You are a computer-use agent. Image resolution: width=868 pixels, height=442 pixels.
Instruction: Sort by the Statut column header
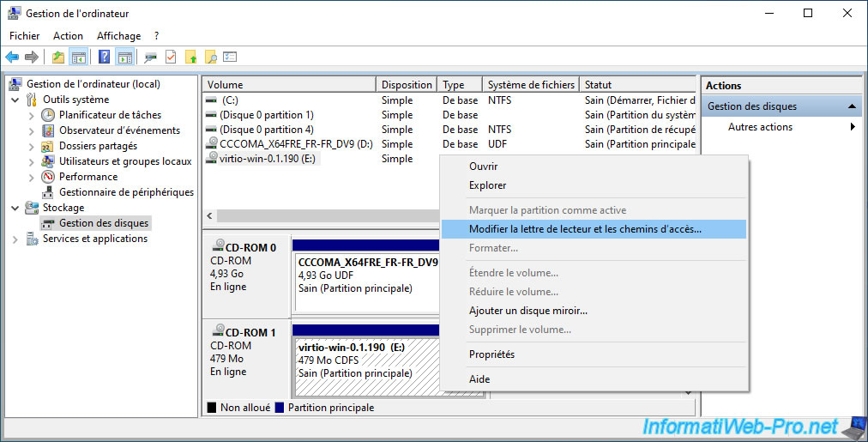(x=637, y=85)
